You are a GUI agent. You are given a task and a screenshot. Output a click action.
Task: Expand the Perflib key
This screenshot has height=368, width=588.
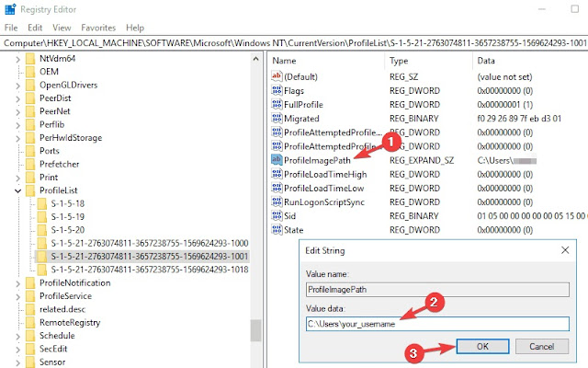17,125
